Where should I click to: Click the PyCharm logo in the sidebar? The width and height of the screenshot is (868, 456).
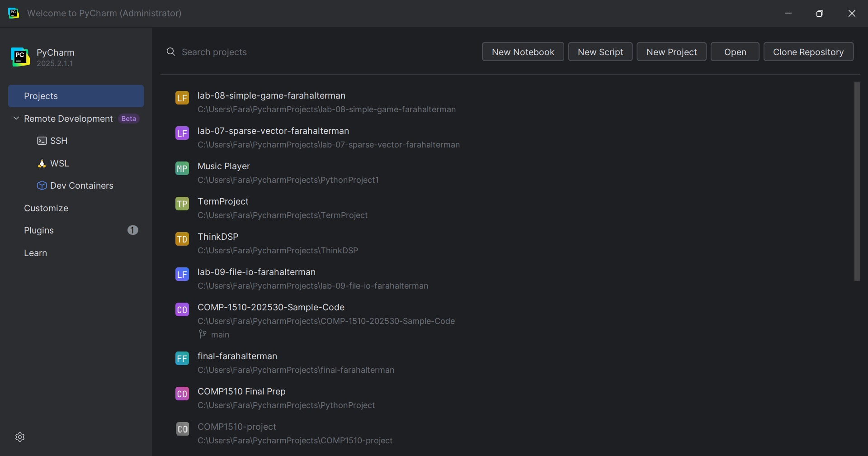point(20,57)
